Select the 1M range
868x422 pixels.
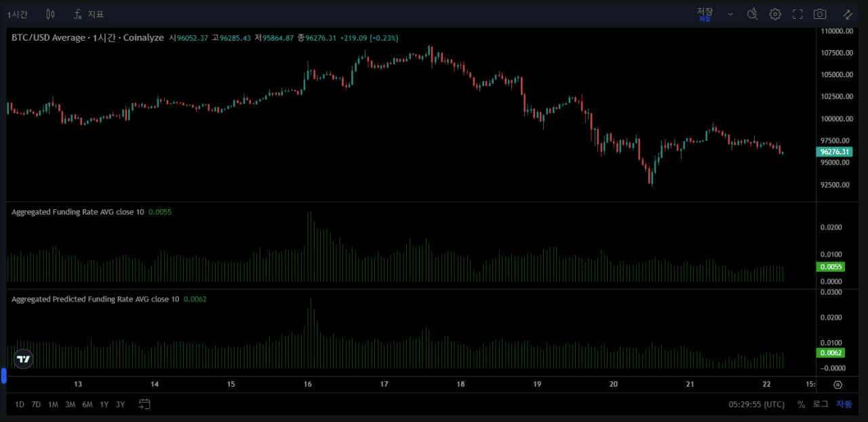click(53, 404)
